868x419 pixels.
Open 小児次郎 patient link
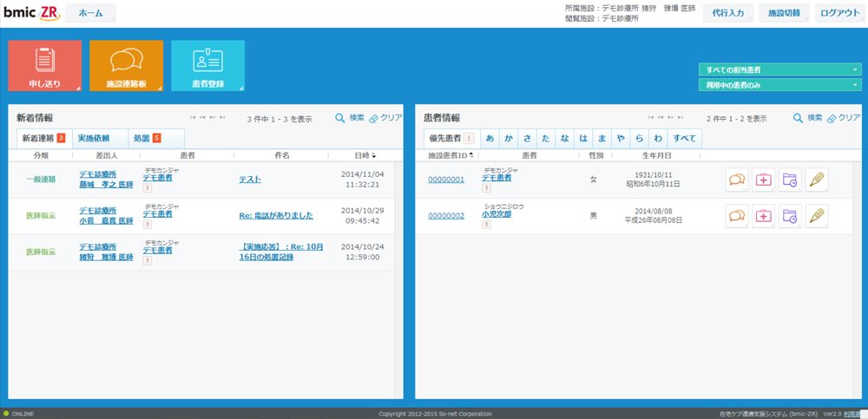pos(496,214)
